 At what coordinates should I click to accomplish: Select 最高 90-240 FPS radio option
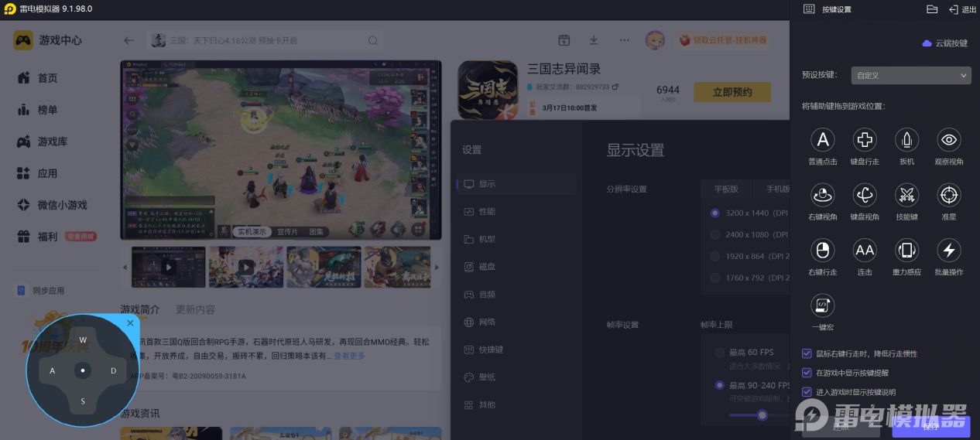(720, 385)
